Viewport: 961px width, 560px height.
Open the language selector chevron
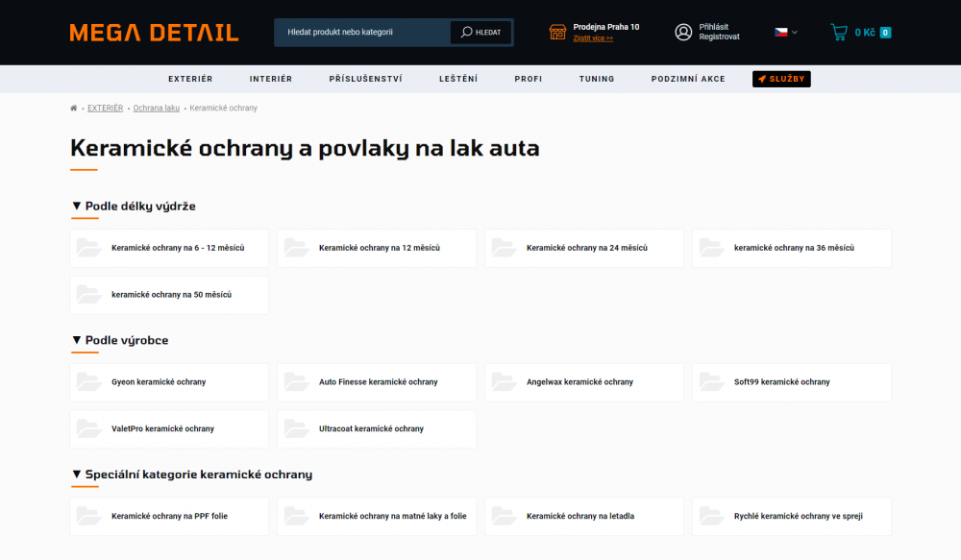tap(795, 33)
